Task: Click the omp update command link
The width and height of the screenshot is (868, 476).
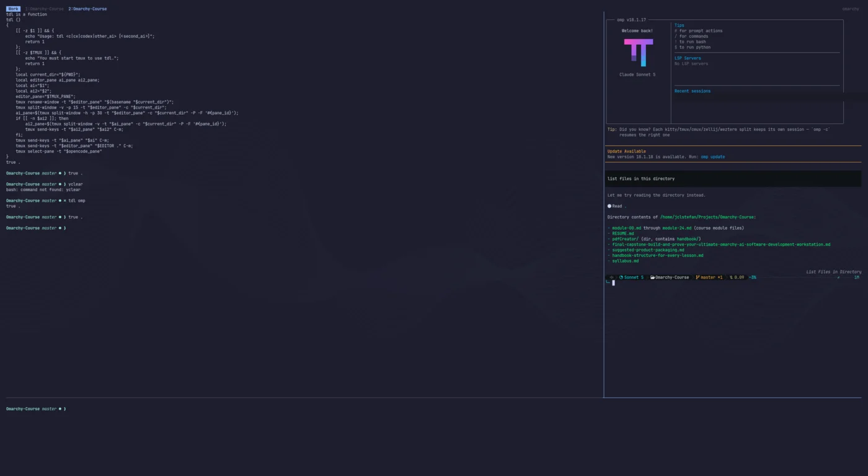Action: pyautogui.click(x=712, y=157)
